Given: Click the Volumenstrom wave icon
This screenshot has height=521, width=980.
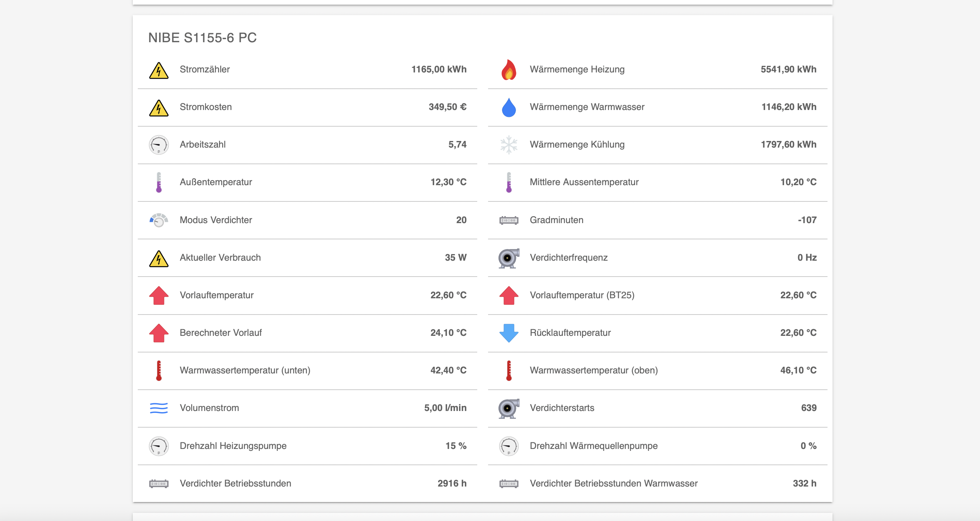Looking at the screenshot, I should (159, 408).
